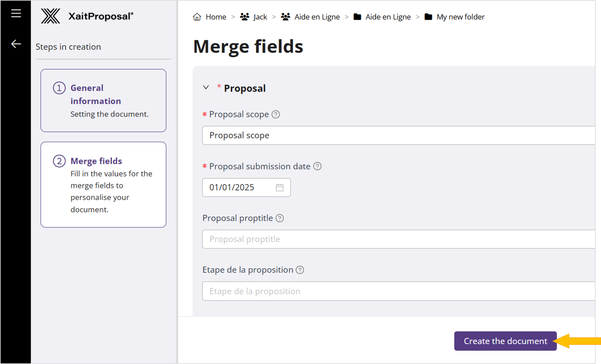The height and width of the screenshot is (364, 601).
Task: Open the Jack breadcrumb link
Action: (260, 17)
